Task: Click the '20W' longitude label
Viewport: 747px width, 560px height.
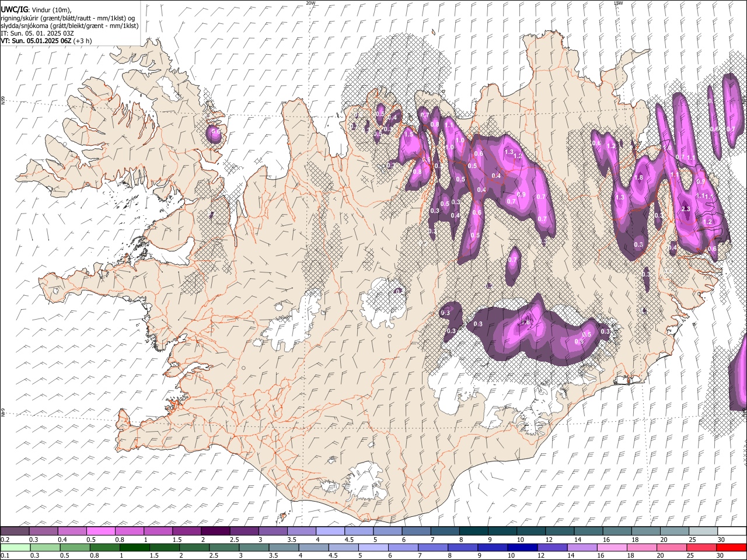Action: tap(311, 3)
